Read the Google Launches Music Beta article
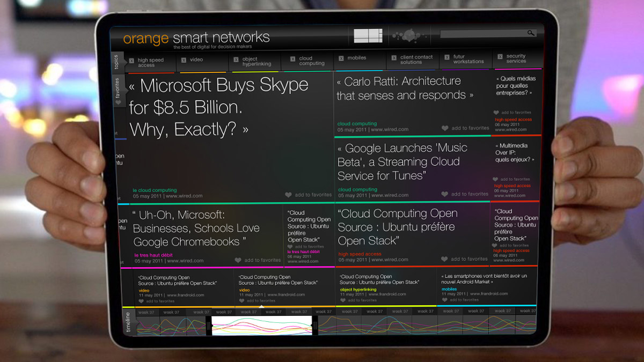The image size is (644, 362). pyautogui.click(x=402, y=161)
